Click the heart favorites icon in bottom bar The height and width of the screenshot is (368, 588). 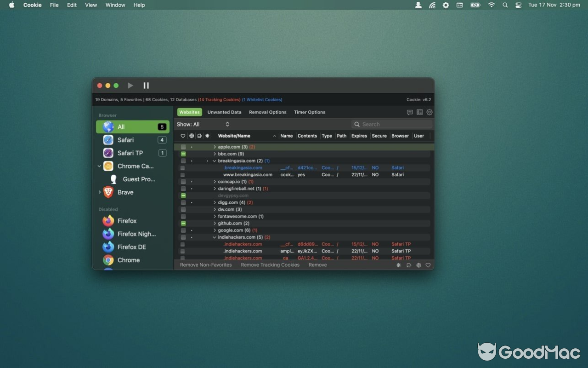428,265
